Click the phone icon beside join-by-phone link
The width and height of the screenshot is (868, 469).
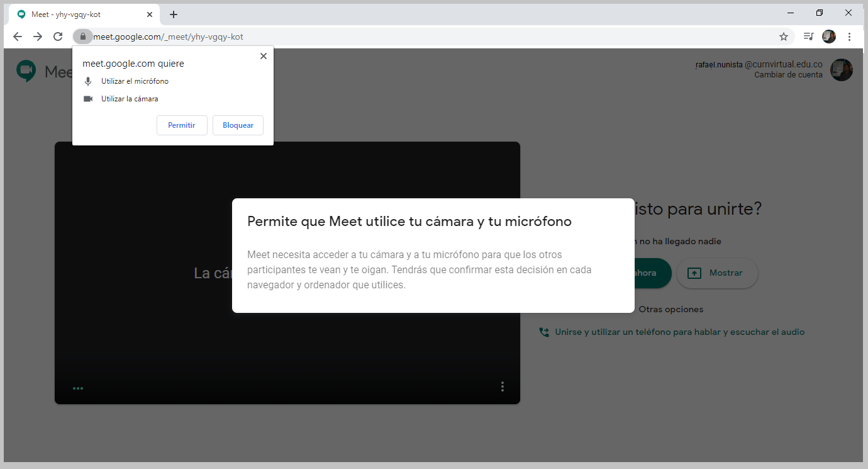coord(544,332)
